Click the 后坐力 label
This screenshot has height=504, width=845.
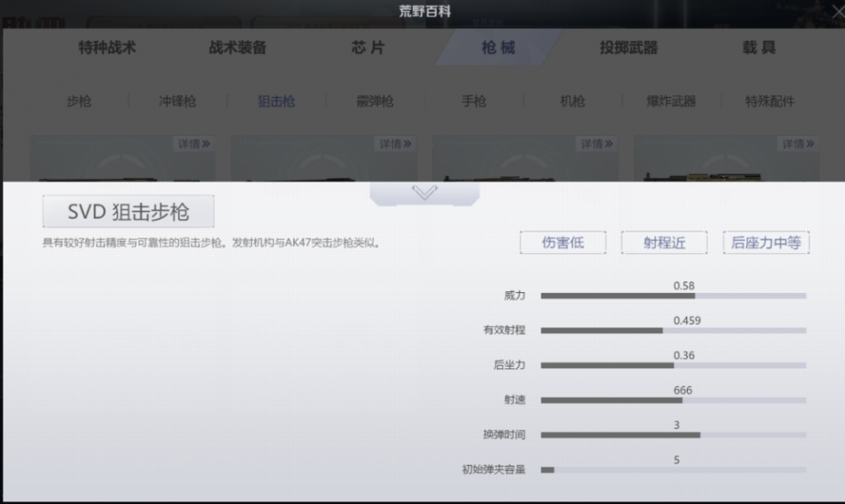(x=510, y=365)
